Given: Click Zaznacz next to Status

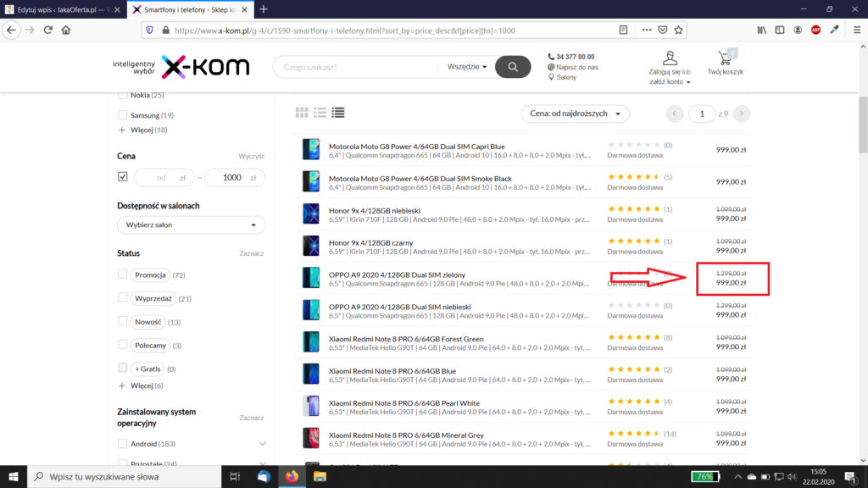Looking at the screenshot, I should pyautogui.click(x=251, y=253).
